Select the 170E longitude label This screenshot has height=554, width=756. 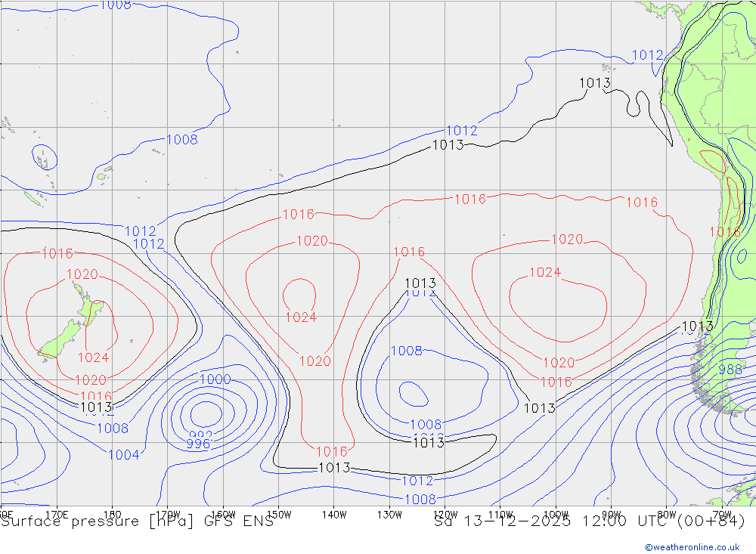point(57,515)
